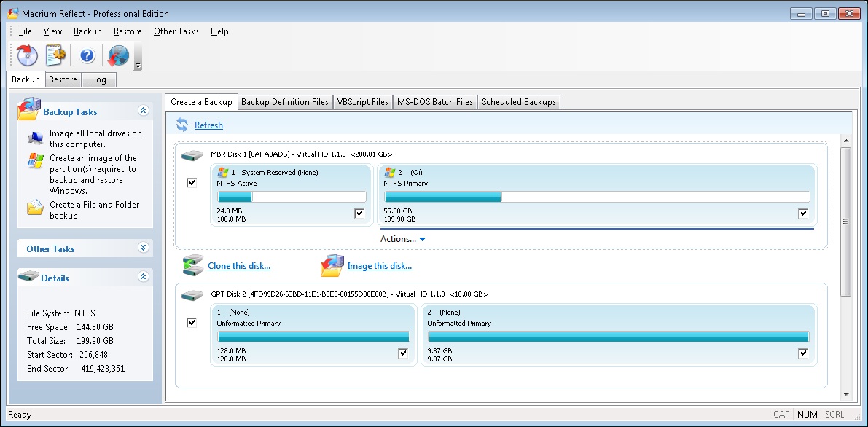
Task: Open the Scheduled Backups tab
Action: [x=519, y=102]
